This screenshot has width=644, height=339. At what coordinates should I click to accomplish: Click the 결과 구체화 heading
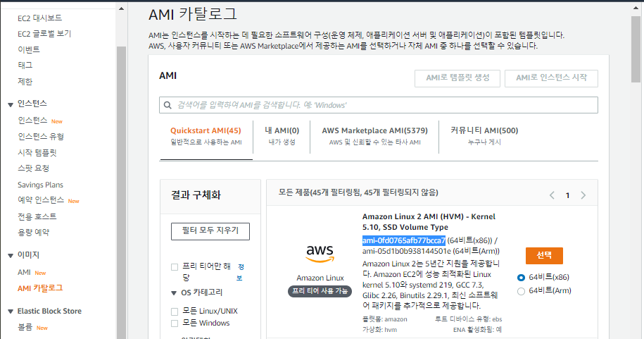coord(196,195)
